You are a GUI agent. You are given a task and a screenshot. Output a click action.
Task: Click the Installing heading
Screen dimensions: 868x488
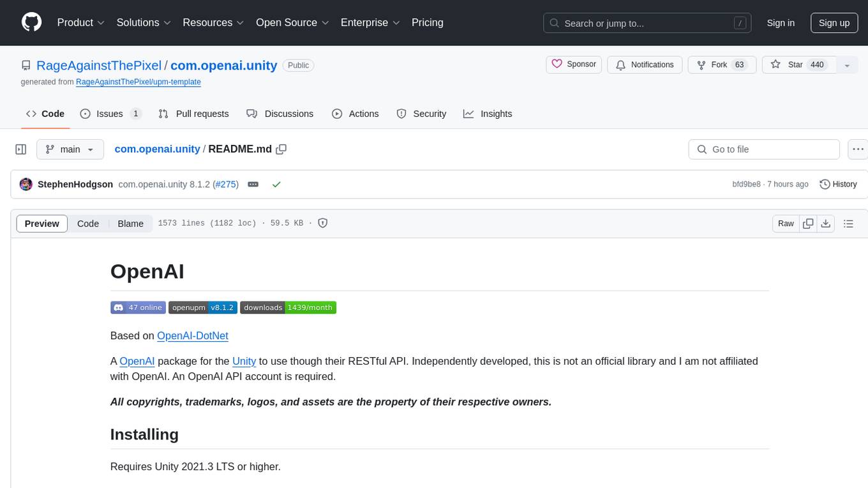[144, 434]
